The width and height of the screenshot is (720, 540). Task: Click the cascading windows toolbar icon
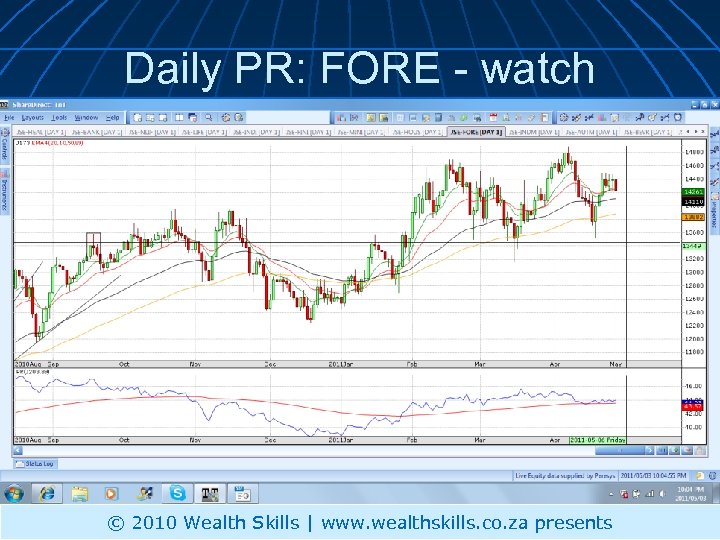tap(193, 118)
